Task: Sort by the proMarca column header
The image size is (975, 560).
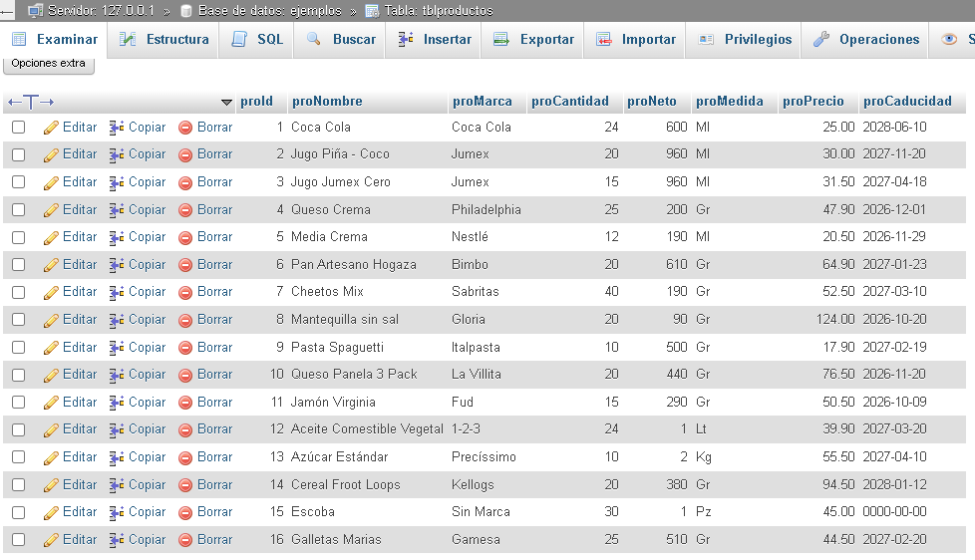Action: pyautogui.click(x=482, y=102)
